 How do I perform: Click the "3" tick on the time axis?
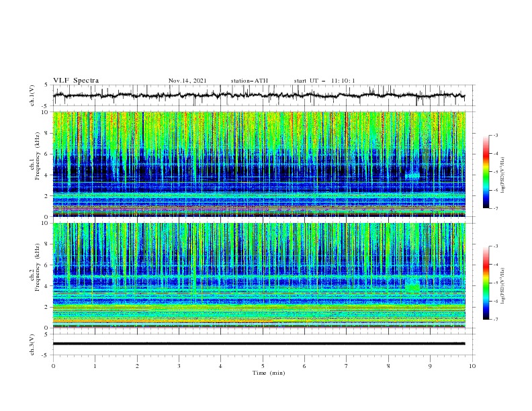coord(179,366)
